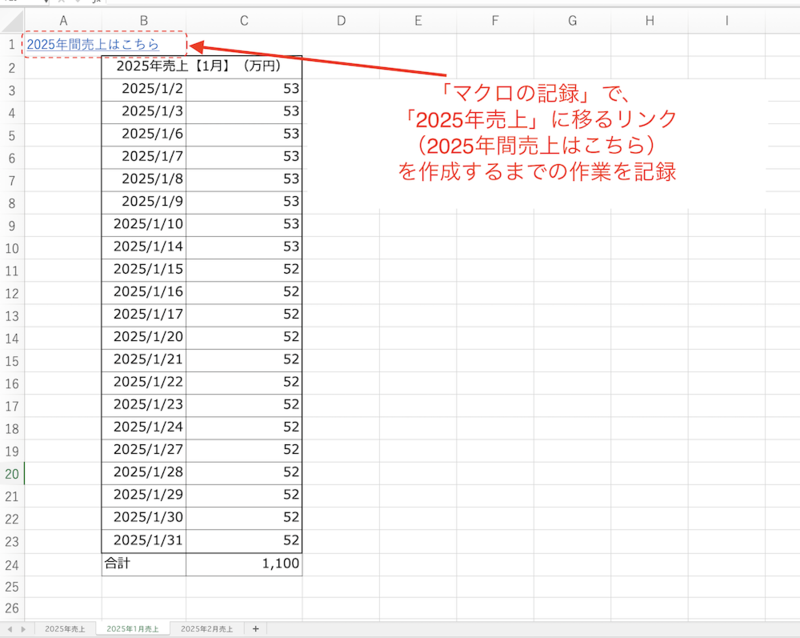Select column B header

pyautogui.click(x=144, y=21)
